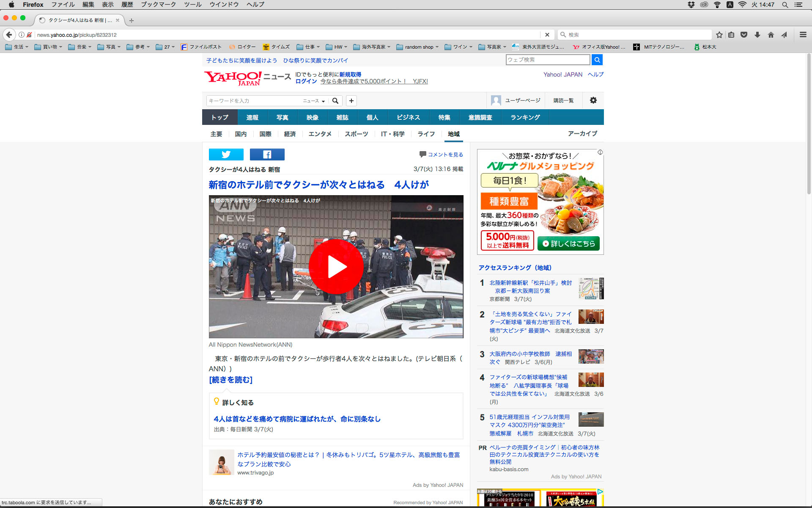Open the random shop bookmark folder
This screenshot has width=812, height=508.
point(417,47)
